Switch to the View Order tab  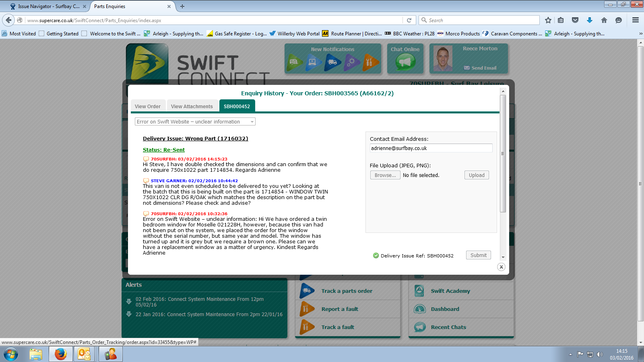(x=148, y=106)
